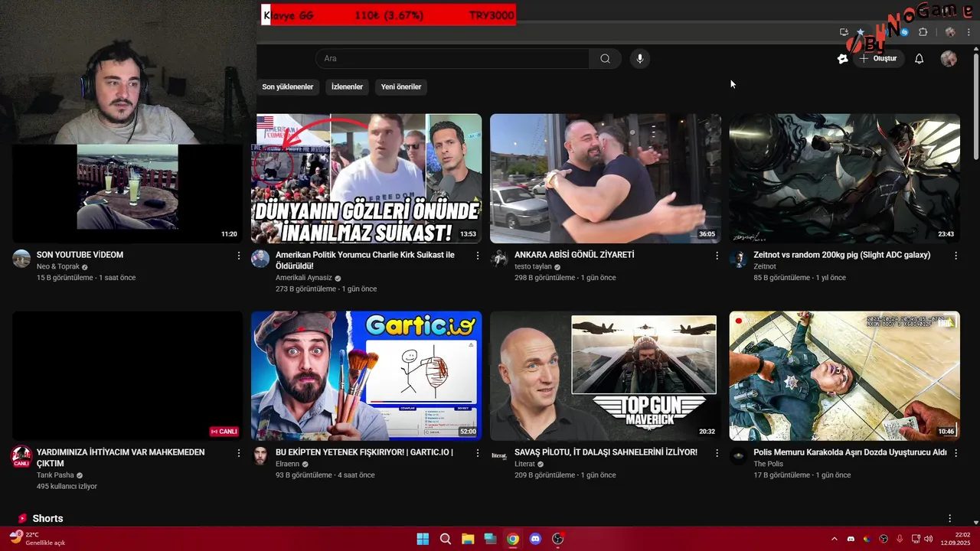Select the Yeni öneriler filter chip

(x=401, y=86)
